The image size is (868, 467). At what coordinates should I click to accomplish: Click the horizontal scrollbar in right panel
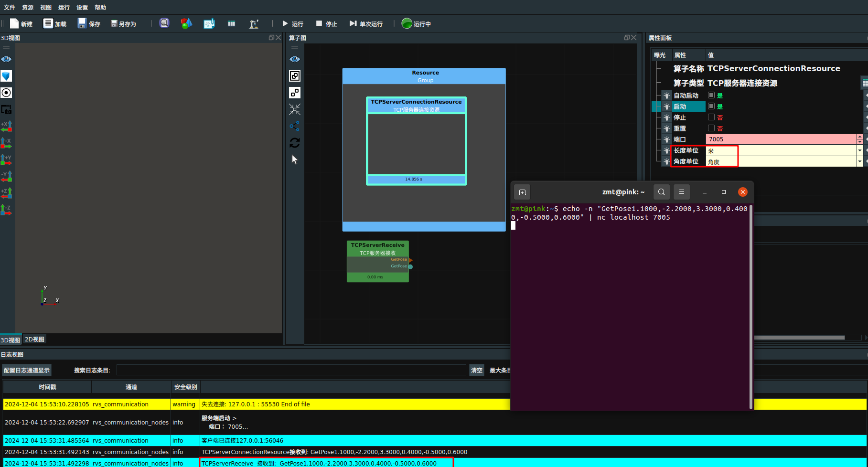(799, 338)
